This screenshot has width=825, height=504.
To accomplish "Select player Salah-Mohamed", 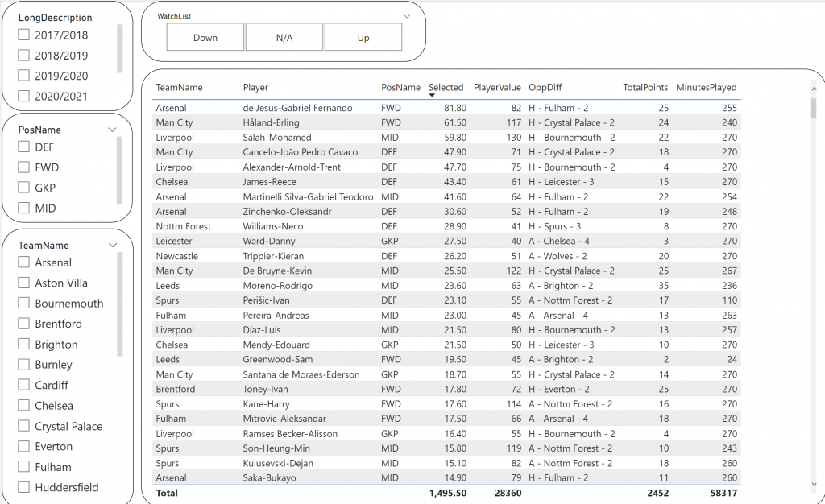I will [277, 137].
